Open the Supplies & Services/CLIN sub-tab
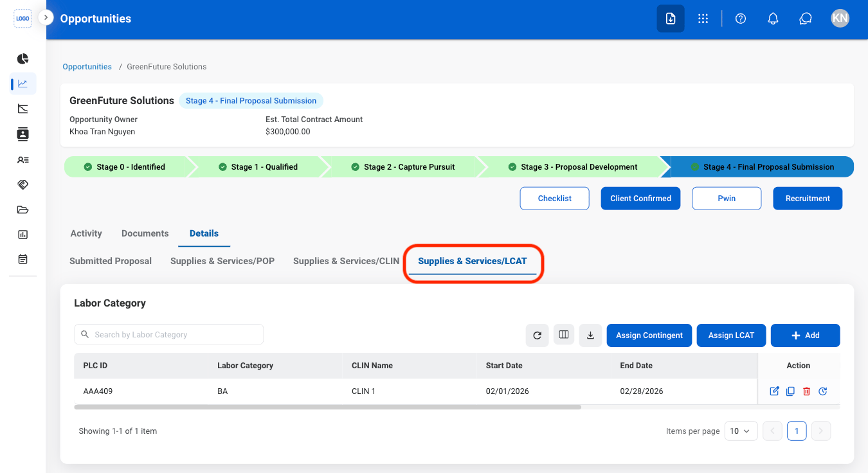 click(347, 261)
